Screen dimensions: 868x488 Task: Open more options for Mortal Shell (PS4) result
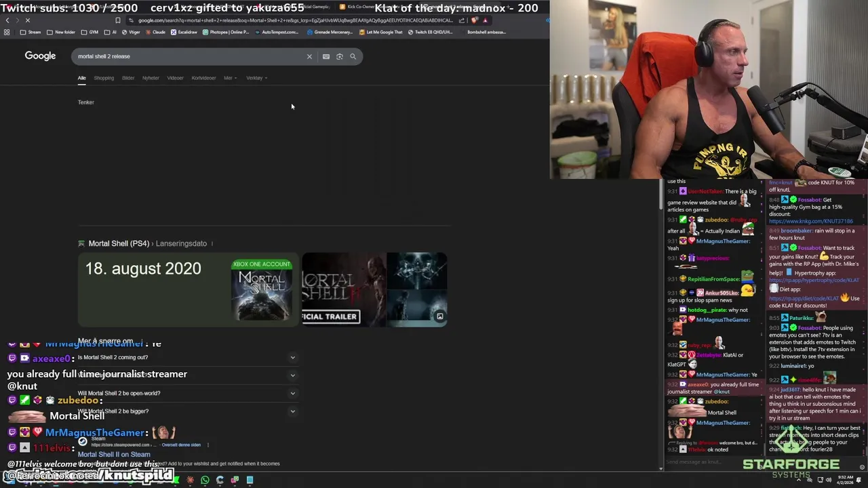(x=212, y=243)
